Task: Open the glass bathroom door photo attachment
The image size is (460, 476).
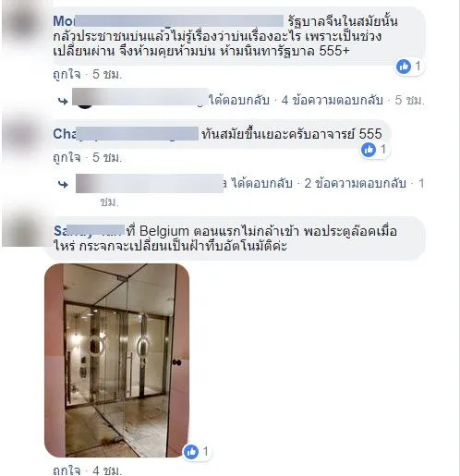Action: [x=117, y=360]
